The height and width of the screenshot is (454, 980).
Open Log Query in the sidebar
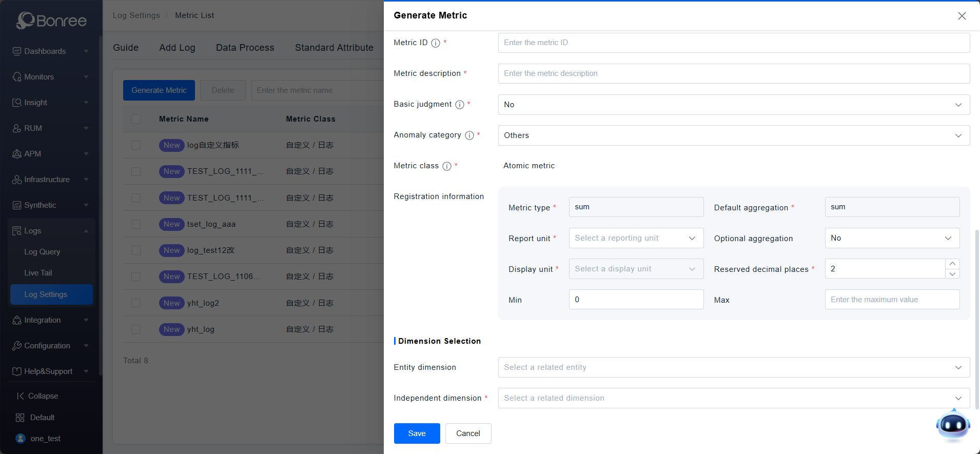click(x=42, y=252)
